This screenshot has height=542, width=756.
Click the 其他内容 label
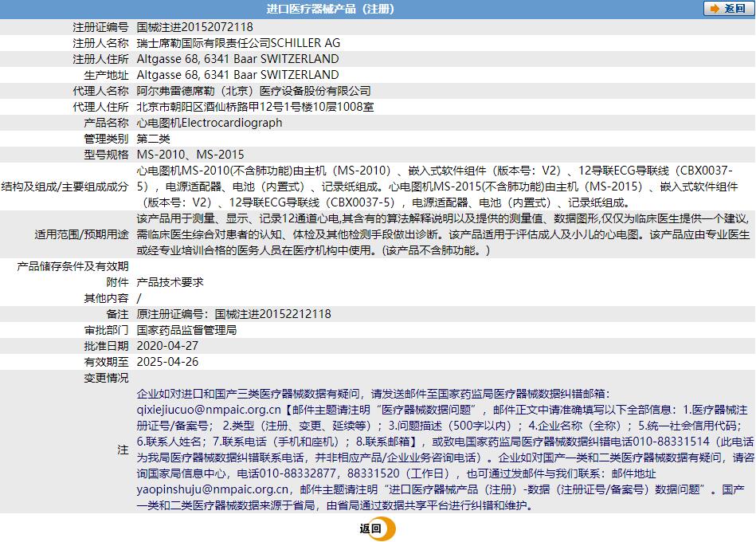(107, 298)
